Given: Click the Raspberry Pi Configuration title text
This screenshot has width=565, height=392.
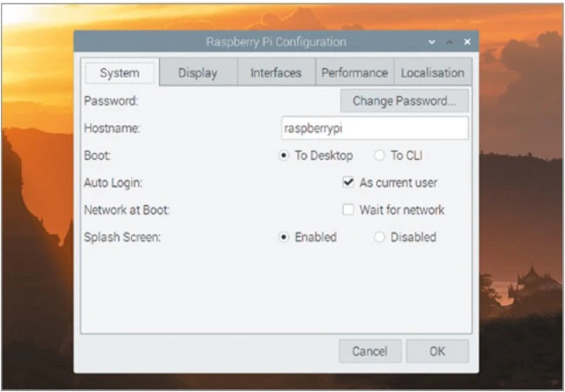Looking at the screenshot, I should pyautogui.click(x=276, y=42).
